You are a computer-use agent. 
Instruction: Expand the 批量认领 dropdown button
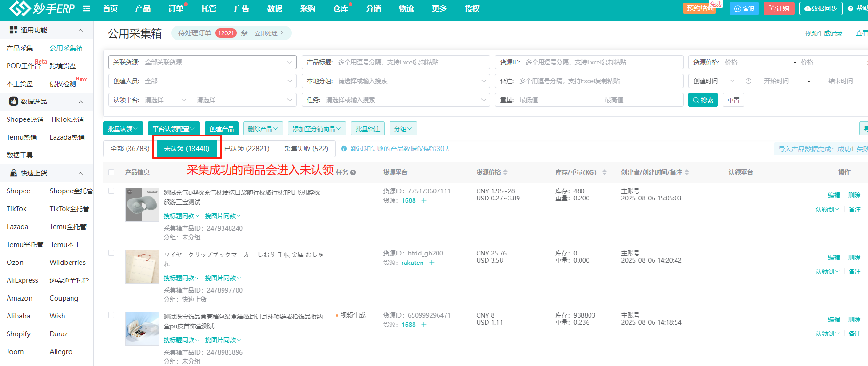coord(122,128)
